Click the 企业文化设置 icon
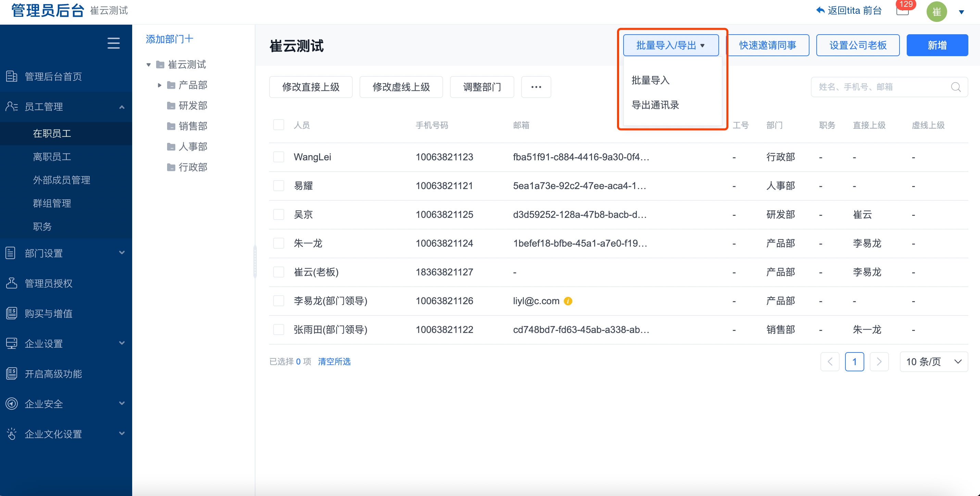This screenshot has height=496, width=980. point(12,434)
